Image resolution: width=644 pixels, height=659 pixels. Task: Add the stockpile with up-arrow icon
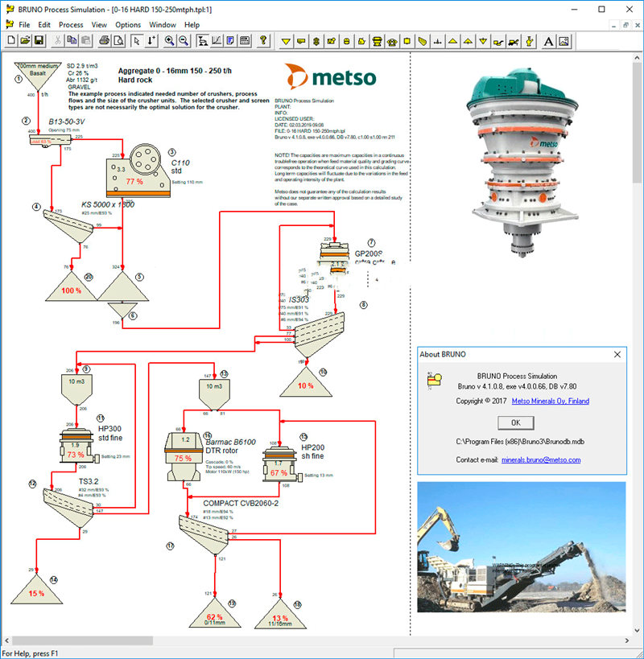pos(468,41)
